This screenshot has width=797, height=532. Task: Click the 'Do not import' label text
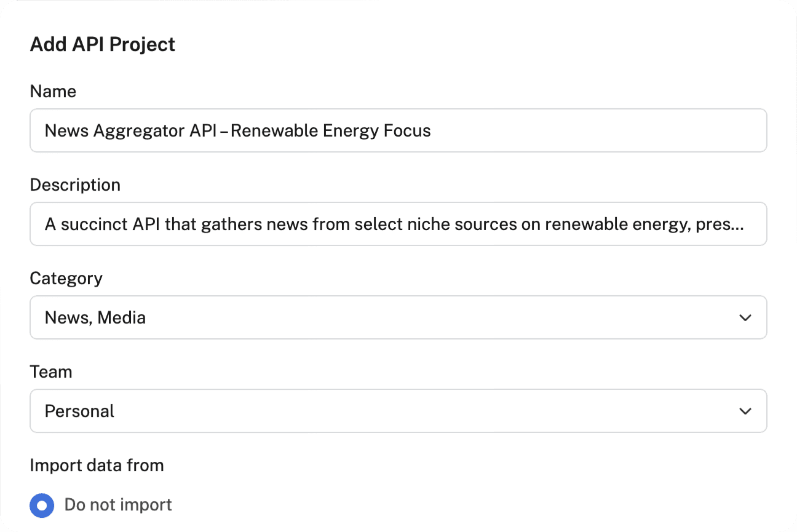click(x=118, y=505)
